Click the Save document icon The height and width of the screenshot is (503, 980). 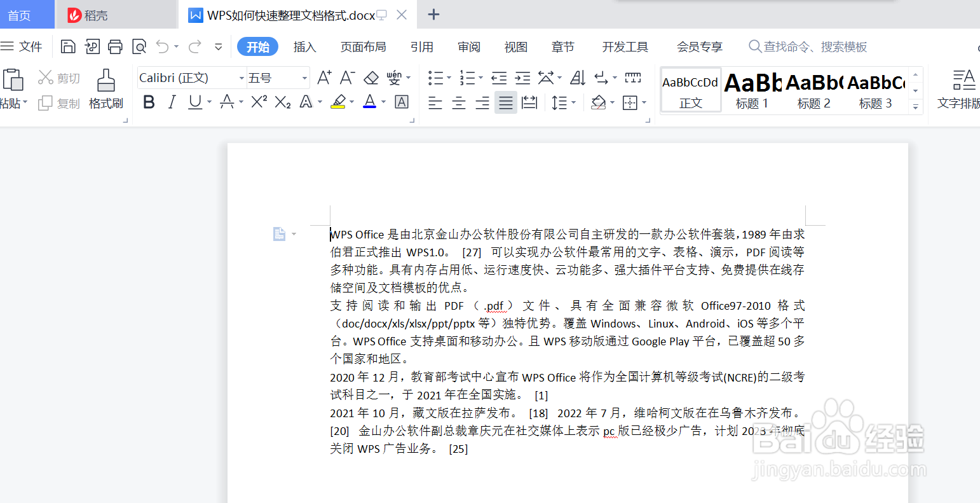pyautogui.click(x=68, y=46)
